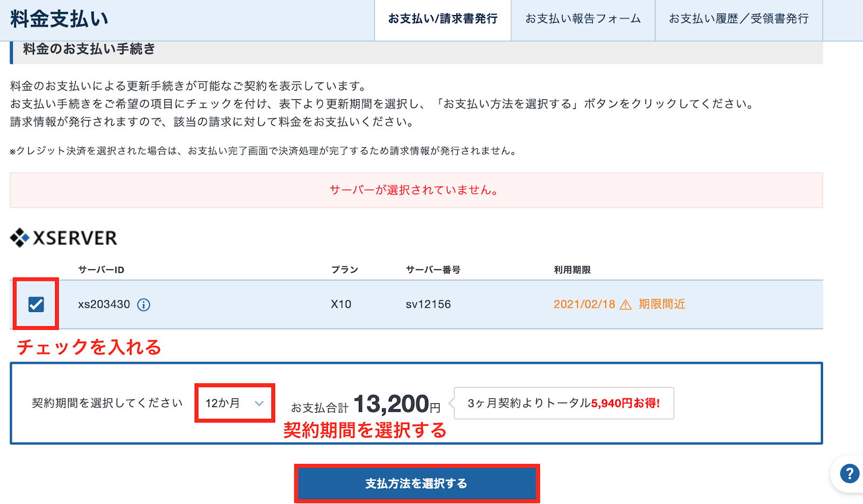The width and height of the screenshot is (863, 504).
Task: Click the サーバーID column header
Action: point(101,270)
